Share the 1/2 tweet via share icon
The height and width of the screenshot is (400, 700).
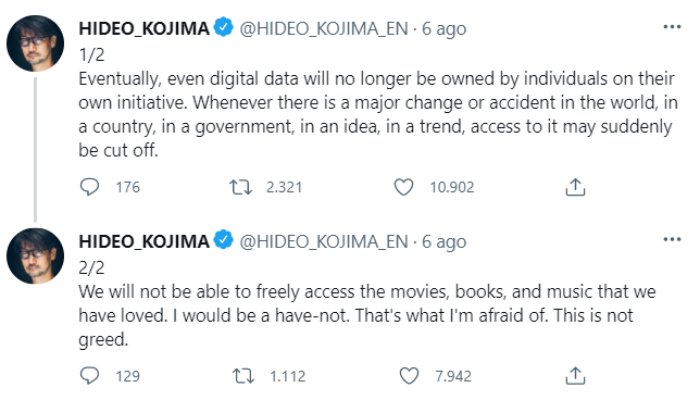(575, 187)
